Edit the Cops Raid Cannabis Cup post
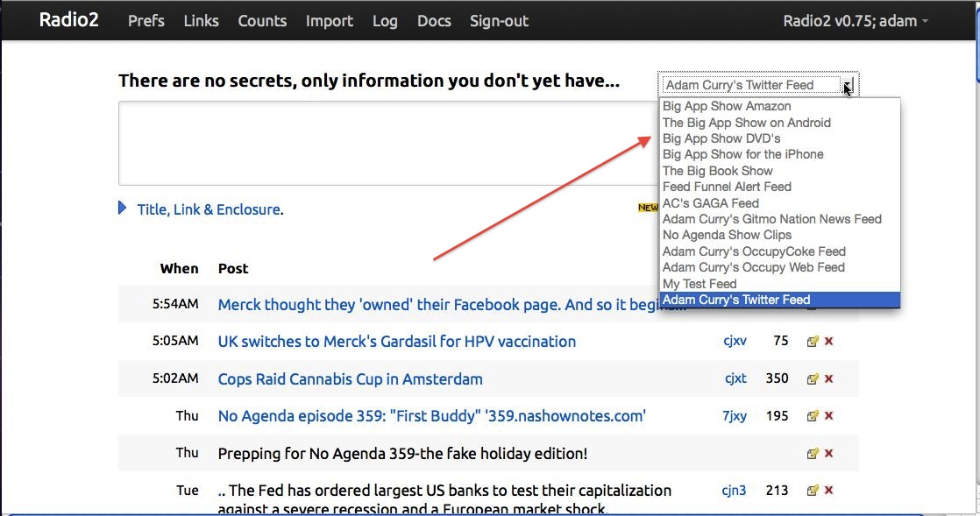Viewport: 980px width, 516px height. pos(813,379)
